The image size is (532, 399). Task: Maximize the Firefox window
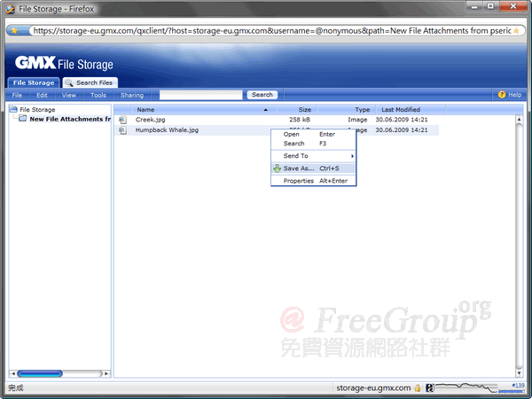tap(490, 6)
